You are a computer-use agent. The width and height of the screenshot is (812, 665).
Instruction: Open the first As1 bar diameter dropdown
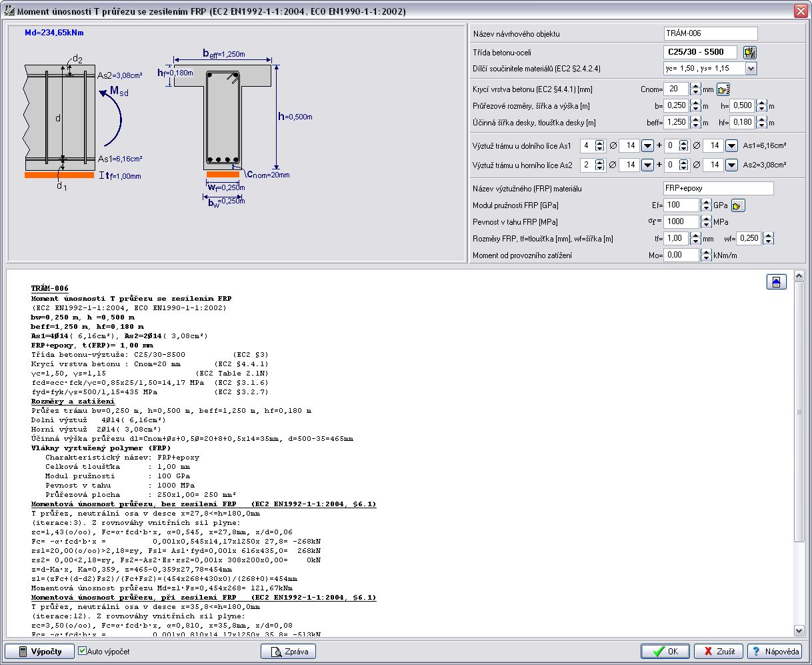click(647, 146)
